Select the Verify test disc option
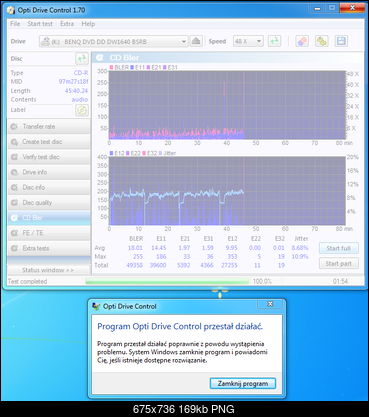 pyautogui.click(x=49, y=157)
